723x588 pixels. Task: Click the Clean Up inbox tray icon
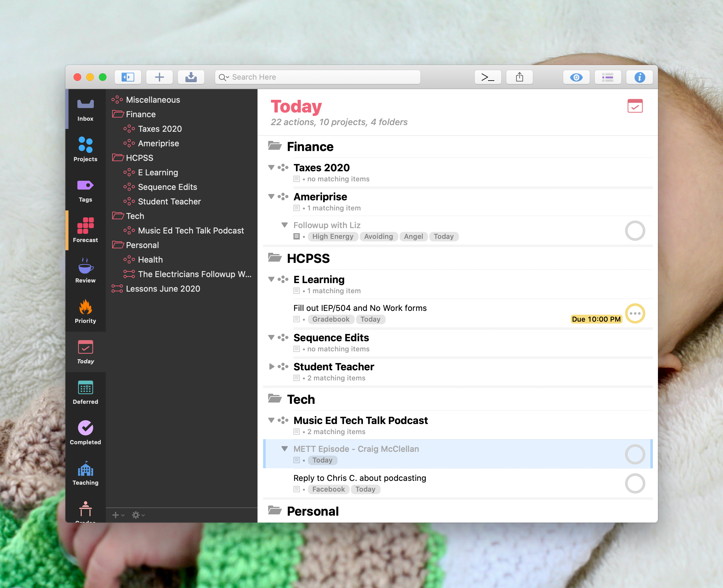(191, 77)
